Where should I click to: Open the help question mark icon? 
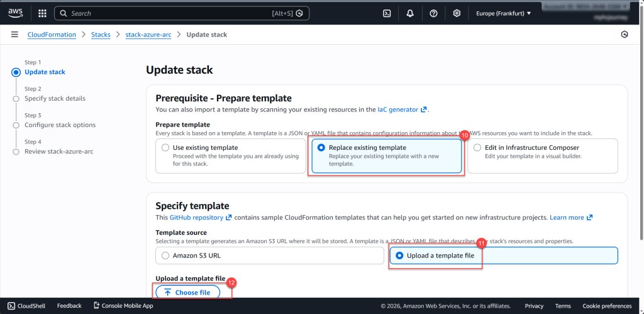(x=433, y=13)
